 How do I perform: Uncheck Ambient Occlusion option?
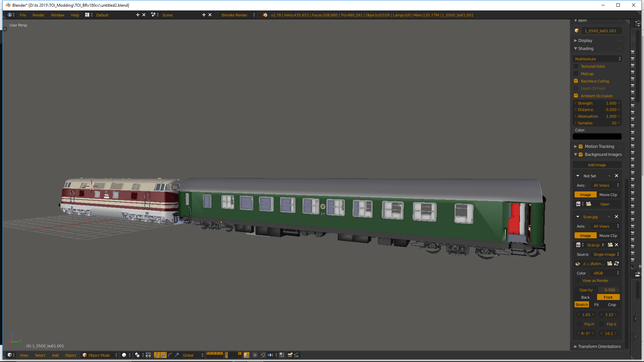pos(576,96)
